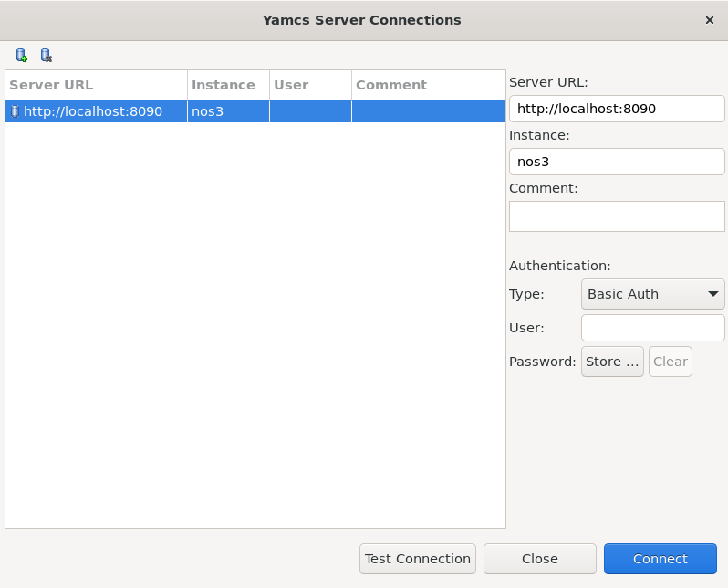
Task: Click the Test Connection button
Action: [418, 559]
